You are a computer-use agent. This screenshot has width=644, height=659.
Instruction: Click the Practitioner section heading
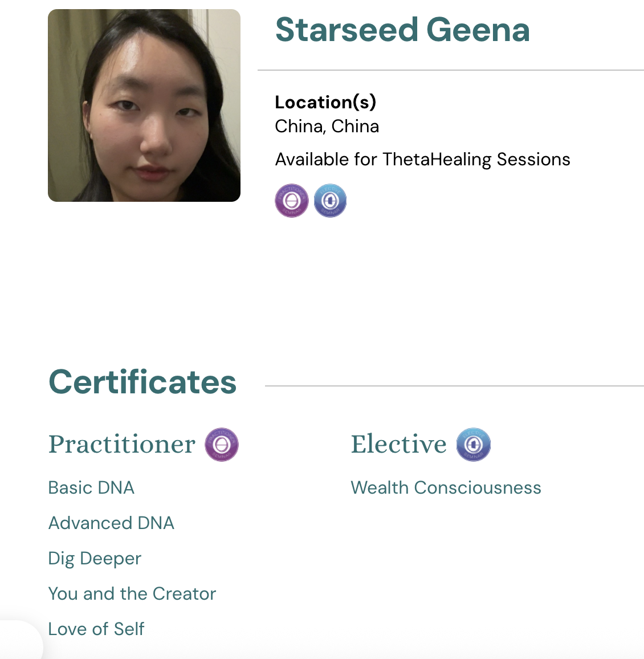coord(122,445)
